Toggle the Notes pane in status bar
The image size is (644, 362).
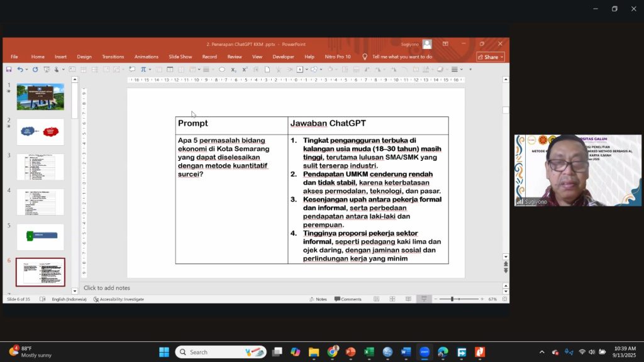[x=318, y=299]
